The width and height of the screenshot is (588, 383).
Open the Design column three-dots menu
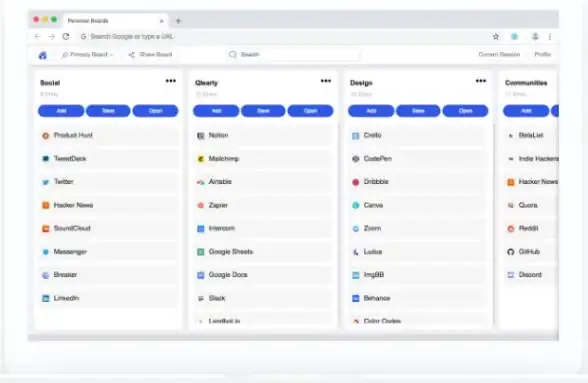coord(481,81)
